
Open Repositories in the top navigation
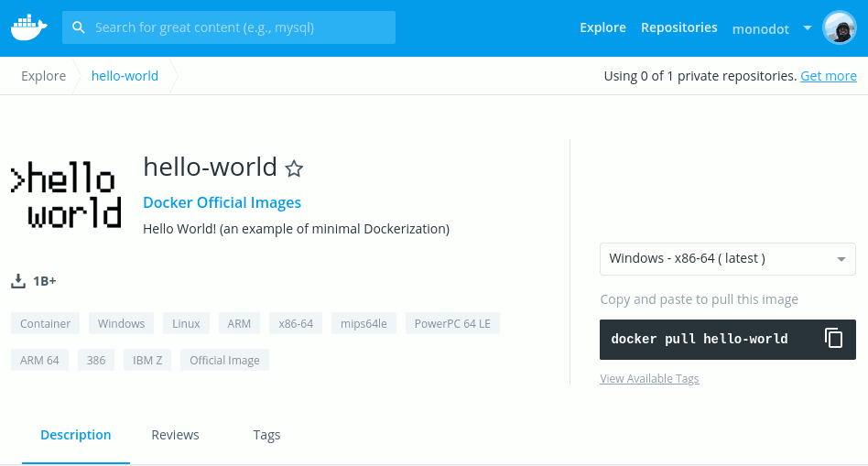pyautogui.click(x=678, y=27)
